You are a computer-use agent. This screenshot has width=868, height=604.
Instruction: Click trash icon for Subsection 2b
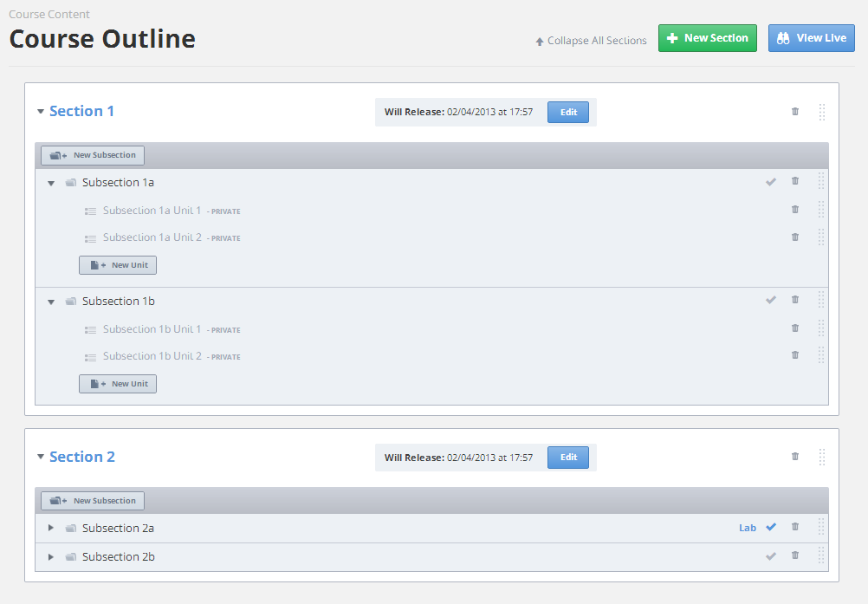[795, 555]
